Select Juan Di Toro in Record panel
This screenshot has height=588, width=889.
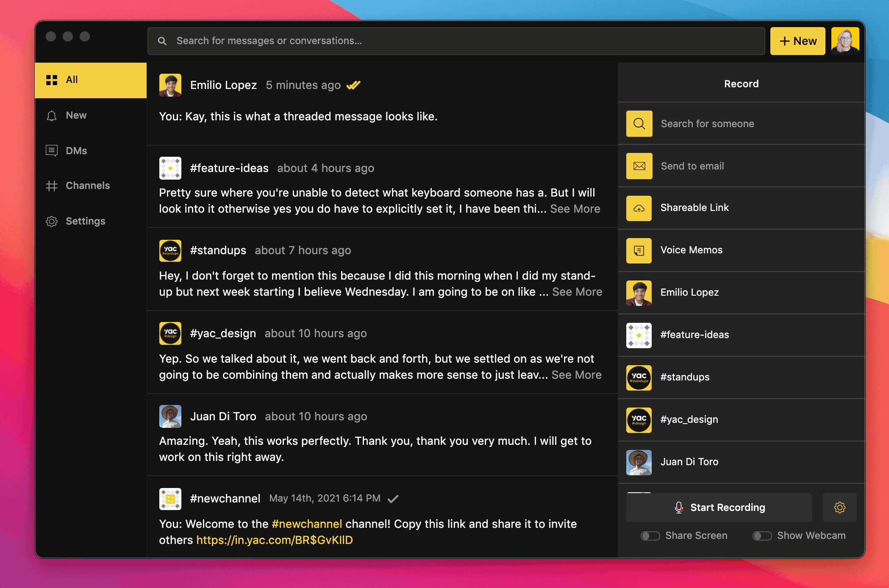coord(741,462)
